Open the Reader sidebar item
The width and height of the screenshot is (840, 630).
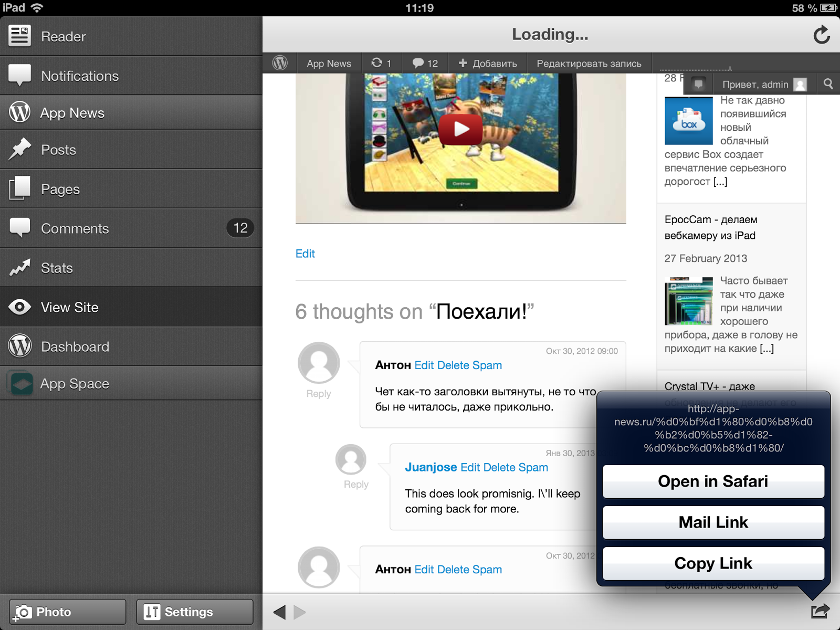coord(131,36)
